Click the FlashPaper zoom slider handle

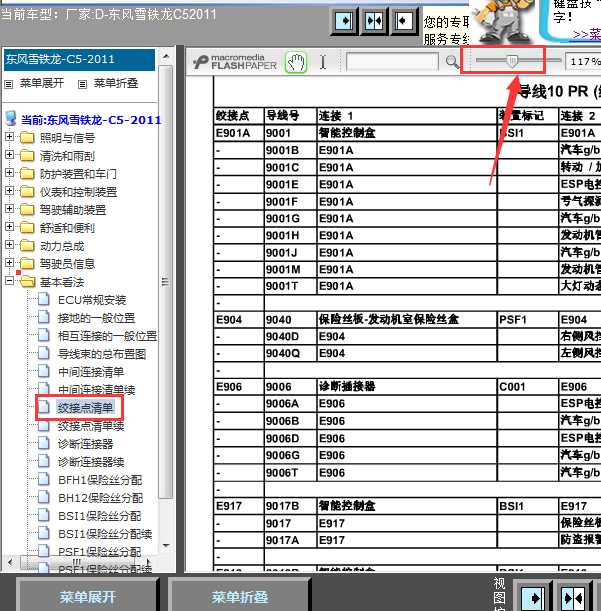(512, 60)
